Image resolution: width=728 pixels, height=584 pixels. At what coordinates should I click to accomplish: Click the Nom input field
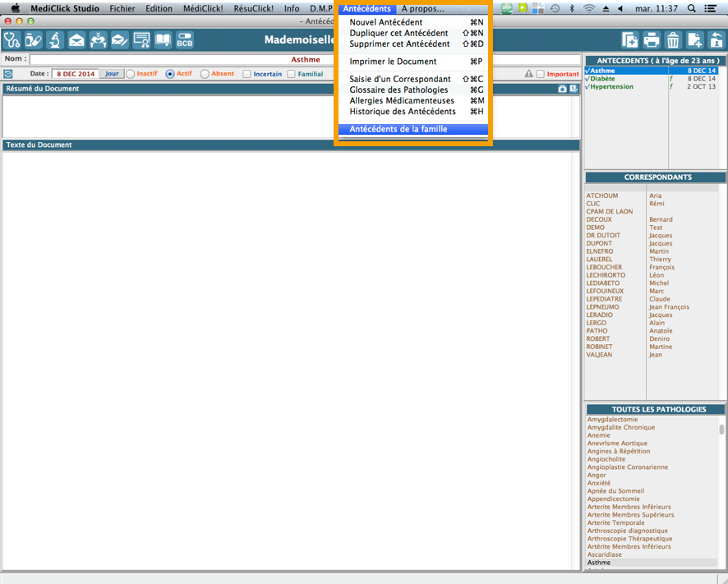click(x=304, y=59)
